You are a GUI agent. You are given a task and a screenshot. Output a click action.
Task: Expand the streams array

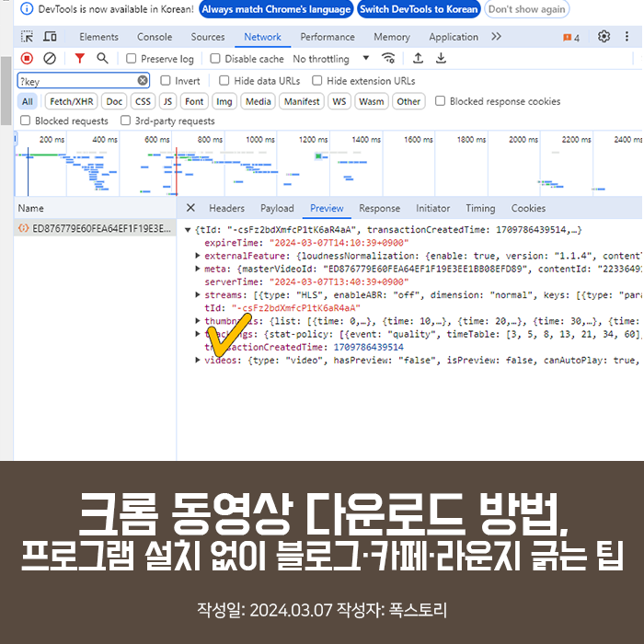point(198,294)
